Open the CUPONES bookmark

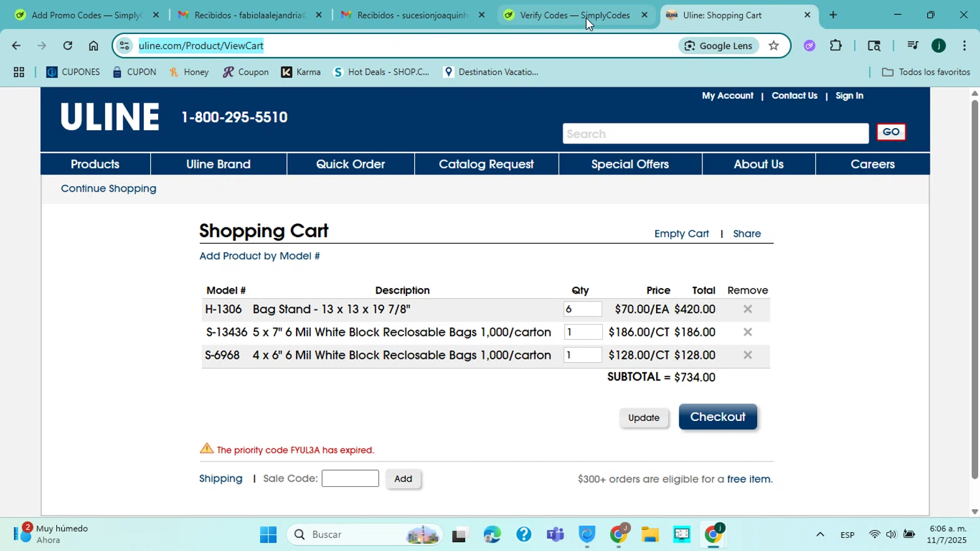[x=73, y=72]
